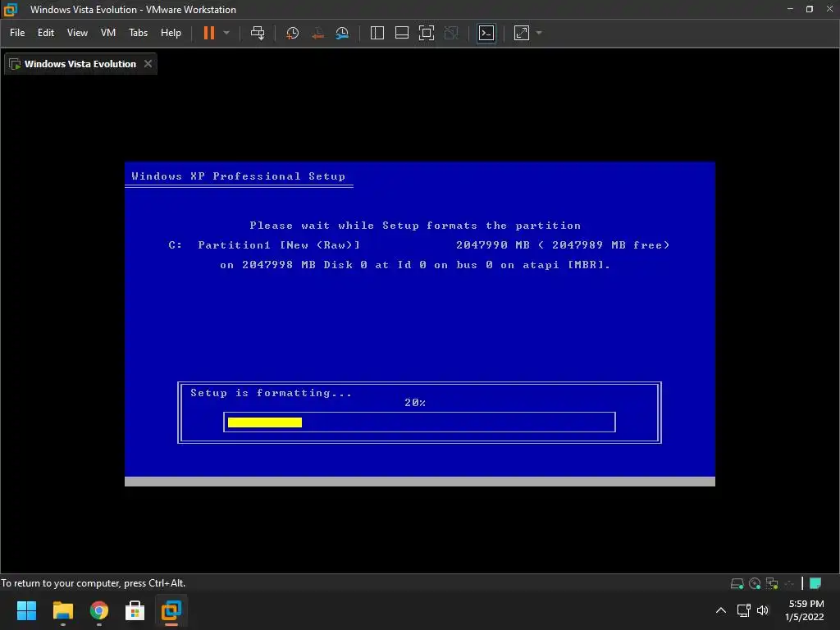This screenshot has height=630, width=840.
Task: Click the CD/DVD device status icon
Action: tap(755, 583)
